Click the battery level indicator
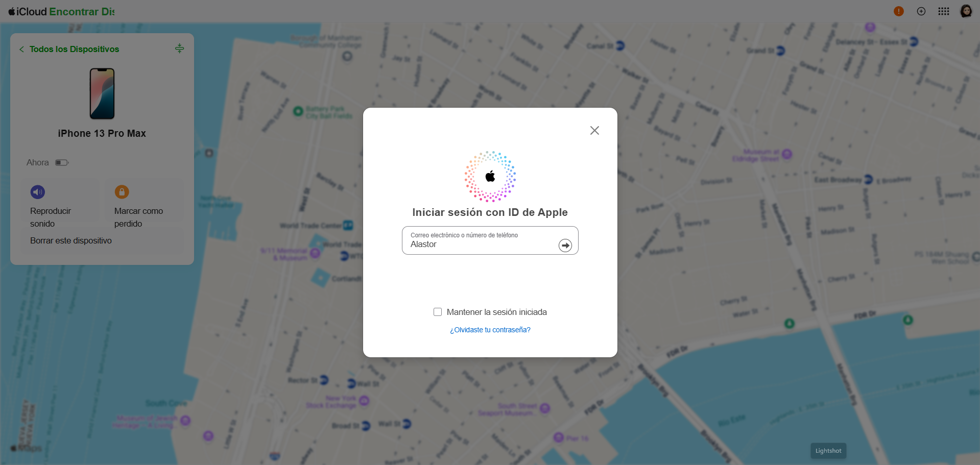 tap(62, 163)
